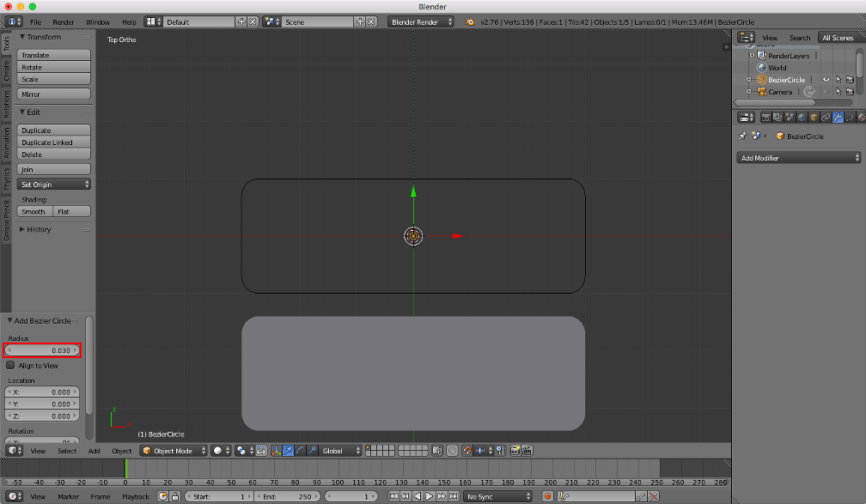Switch to the Create tab
This screenshot has width=866, height=504.
click(x=6, y=70)
